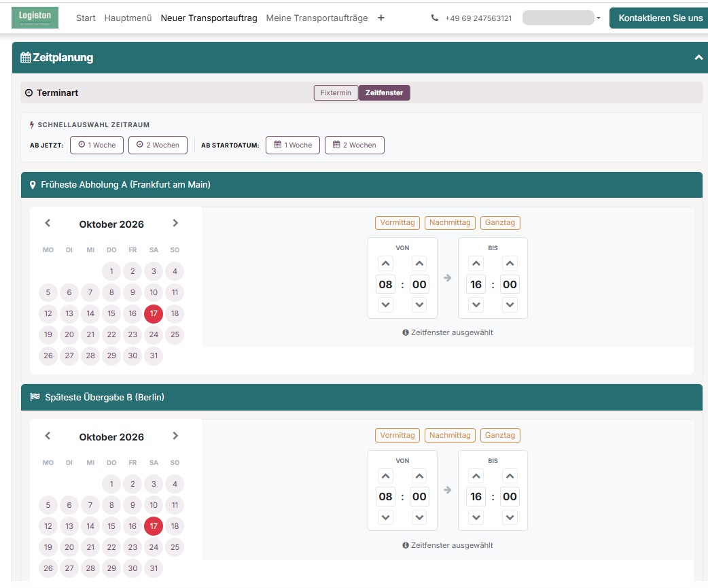Click VON hour field for Abholung A
This screenshot has height=588, width=708.
coord(386,285)
